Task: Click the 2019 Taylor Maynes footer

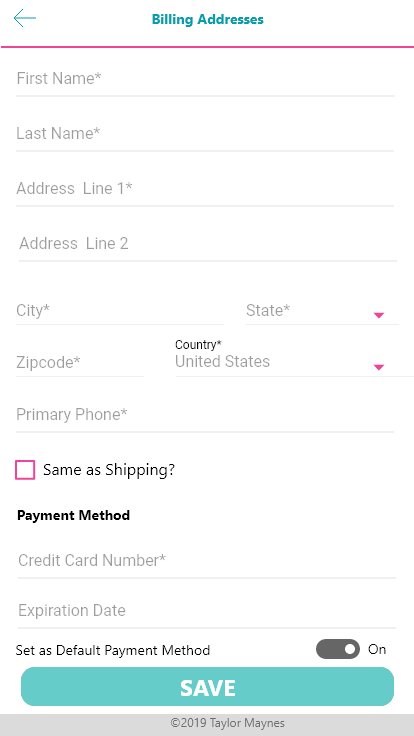Action: click(x=228, y=723)
